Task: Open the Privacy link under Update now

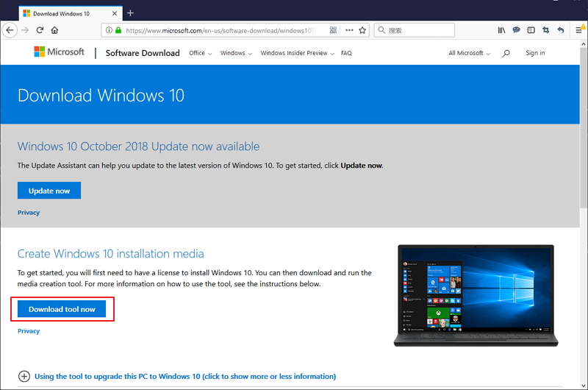Action: click(29, 213)
